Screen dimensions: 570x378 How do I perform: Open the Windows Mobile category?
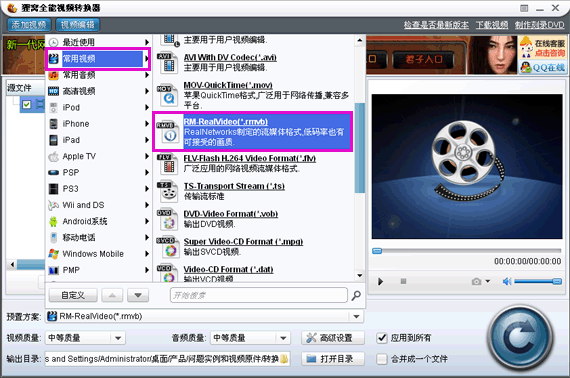click(x=99, y=254)
